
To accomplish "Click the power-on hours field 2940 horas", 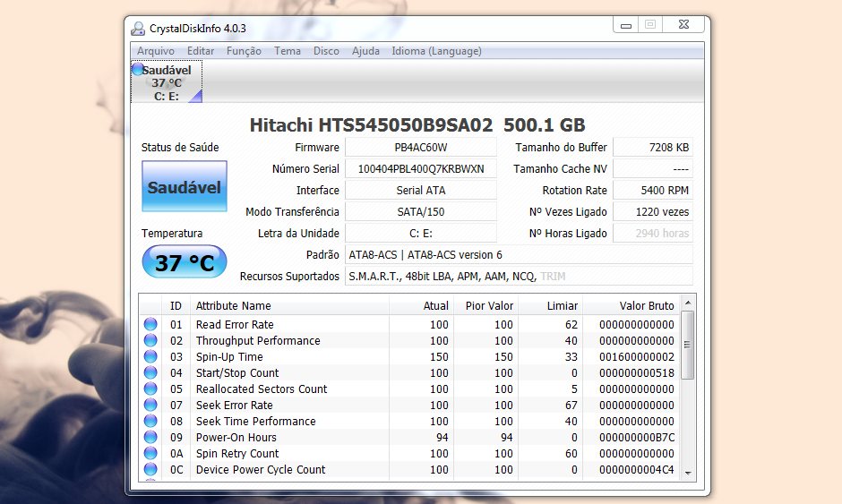I will [x=653, y=234].
